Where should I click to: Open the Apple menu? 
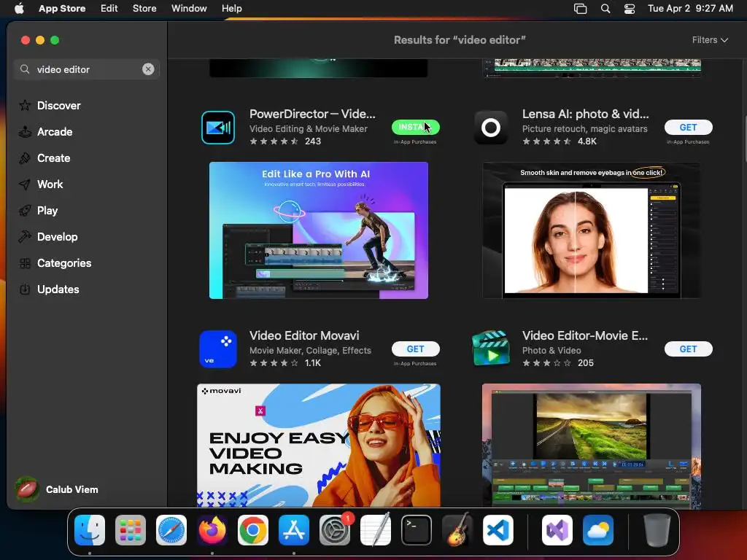click(19, 8)
